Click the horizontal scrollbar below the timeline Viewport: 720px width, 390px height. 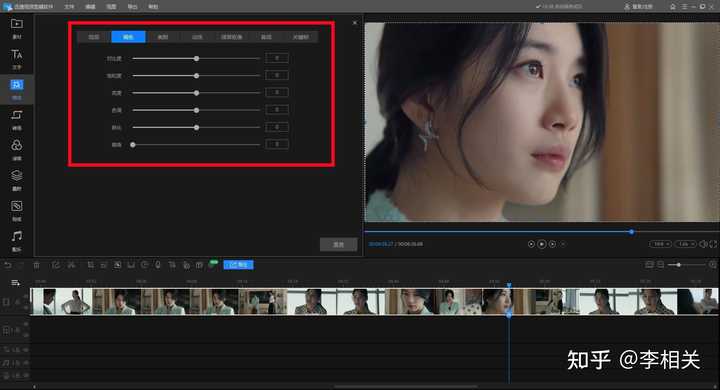[406, 386]
